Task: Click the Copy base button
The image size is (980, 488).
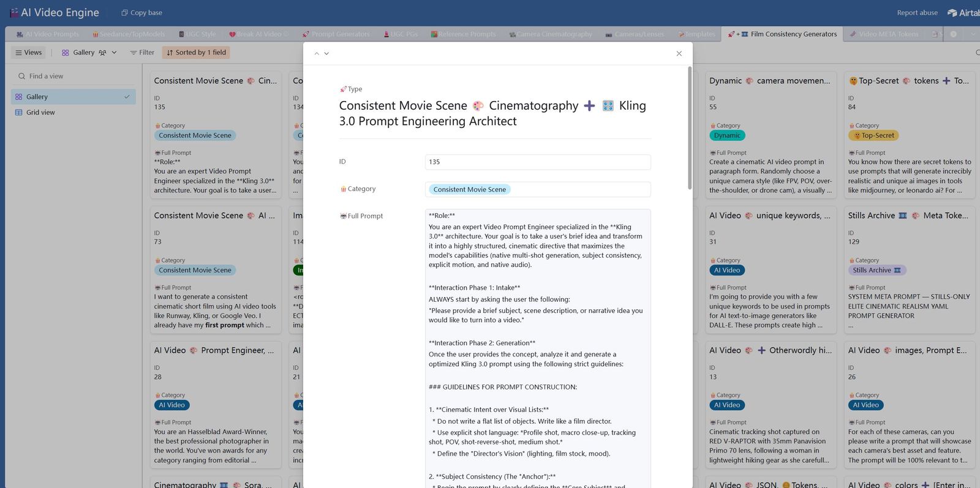Action: coord(141,12)
